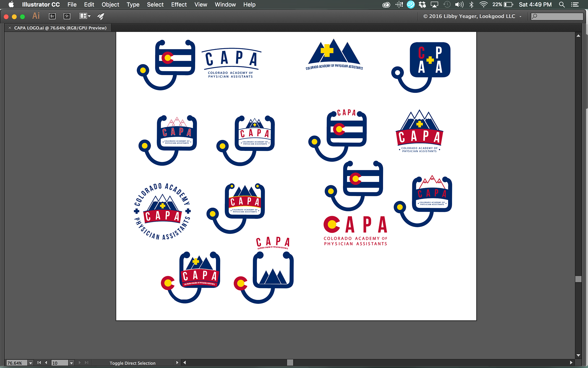The height and width of the screenshot is (368, 588).
Task: Open Spotlight search in menu bar
Action: coord(562,5)
